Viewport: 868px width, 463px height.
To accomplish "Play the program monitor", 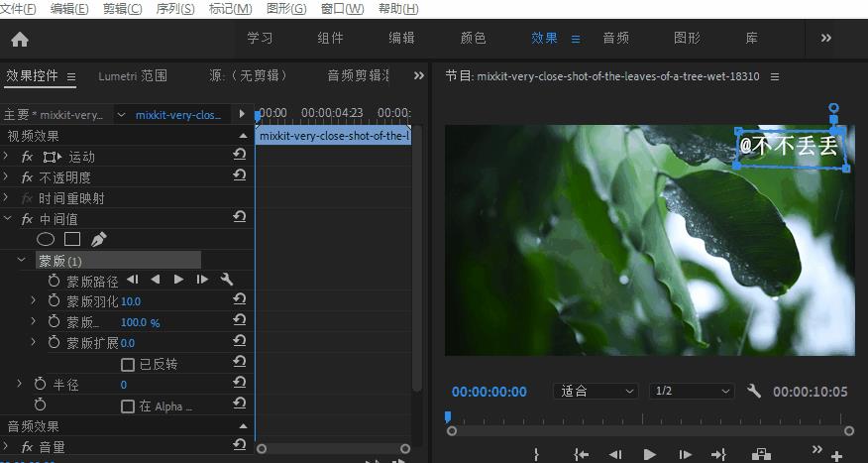I will [650, 455].
